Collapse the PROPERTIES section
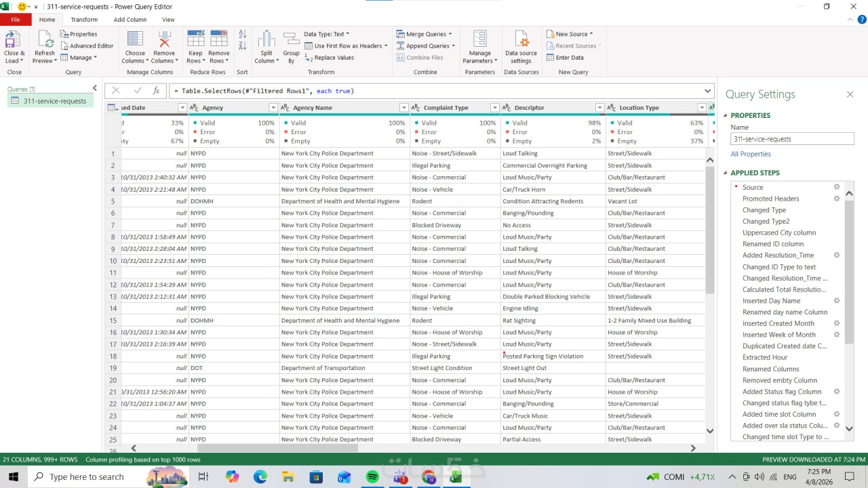 725,116
